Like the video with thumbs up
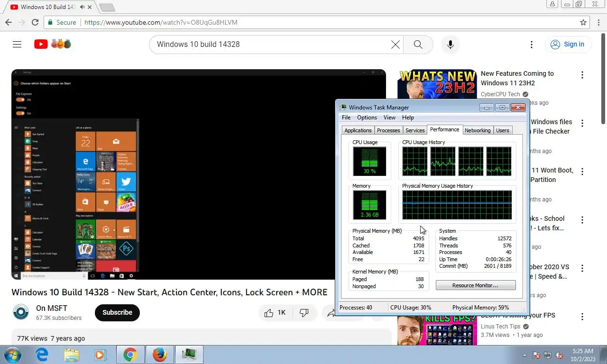The height and width of the screenshot is (364, 607). point(275,313)
